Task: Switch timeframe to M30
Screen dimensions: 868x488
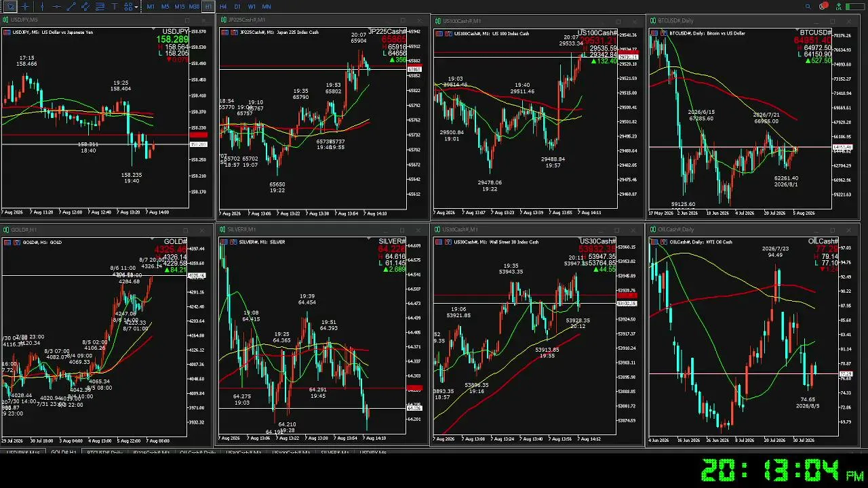Action: tap(194, 6)
